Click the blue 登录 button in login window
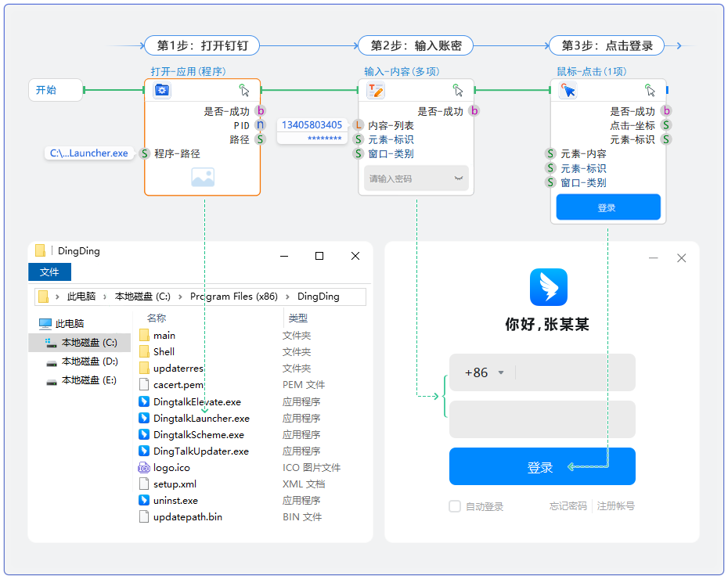 tap(542, 467)
